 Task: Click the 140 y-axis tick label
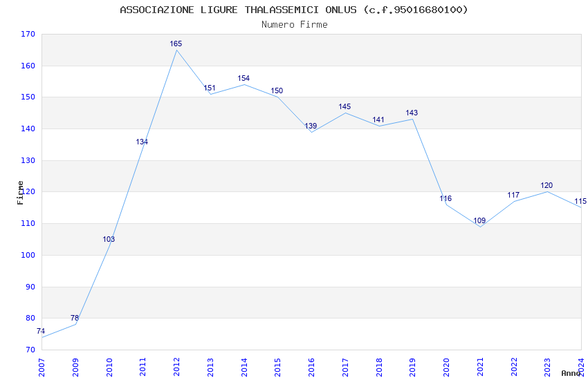[x=28, y=129]
